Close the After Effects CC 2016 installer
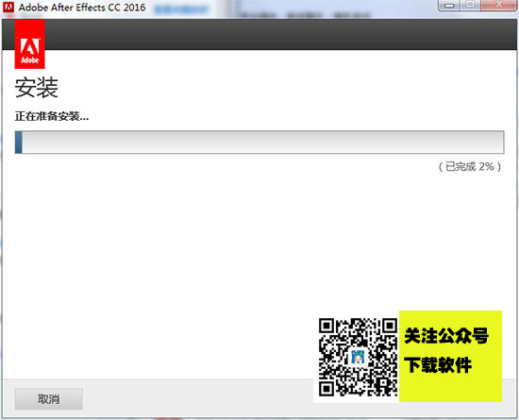The height and width of the screenshot is (420, 519). [498, 5]
